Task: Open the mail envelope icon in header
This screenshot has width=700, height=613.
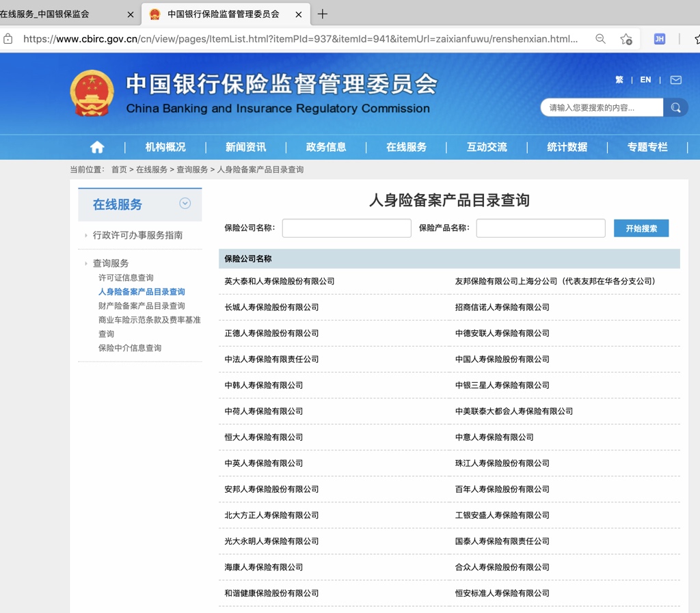Action: [x=676, y=80]
